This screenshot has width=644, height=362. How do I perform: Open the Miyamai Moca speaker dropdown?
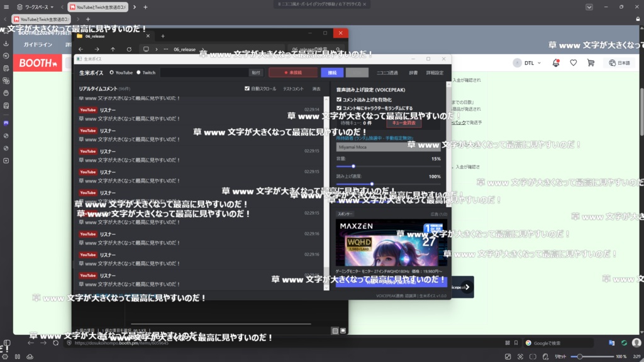pos(388,147)
